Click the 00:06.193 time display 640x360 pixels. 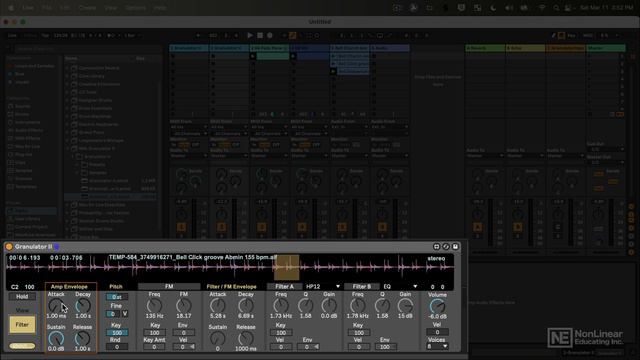25,258
